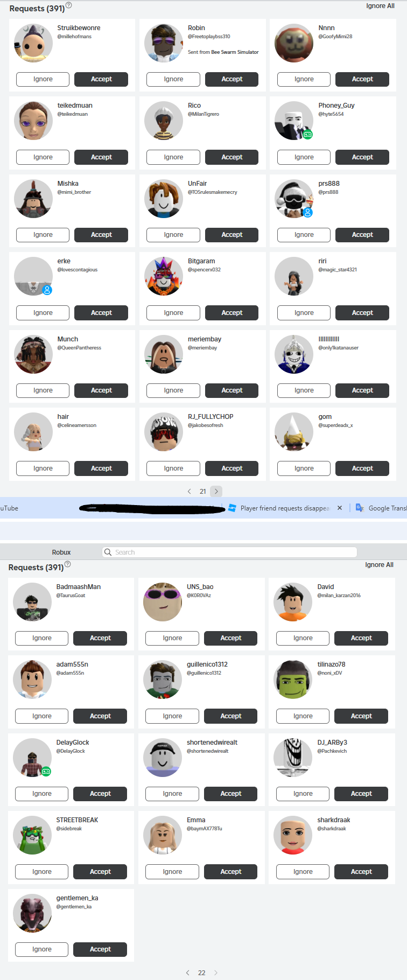The image size is (407, 980).
Task: Accept gentlemen_ka's friend request
Action: click(100, 949)
